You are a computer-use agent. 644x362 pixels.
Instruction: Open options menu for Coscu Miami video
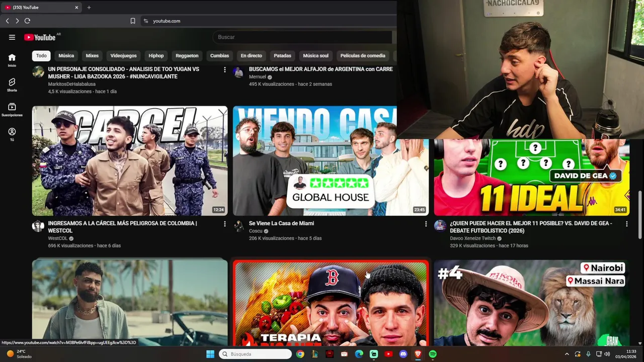click(426, 224)
